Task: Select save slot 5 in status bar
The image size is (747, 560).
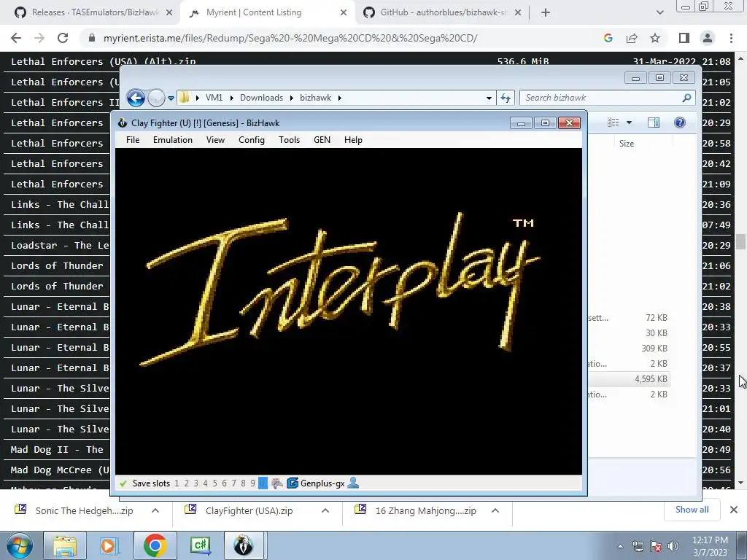Action: [x=215, y=483]
